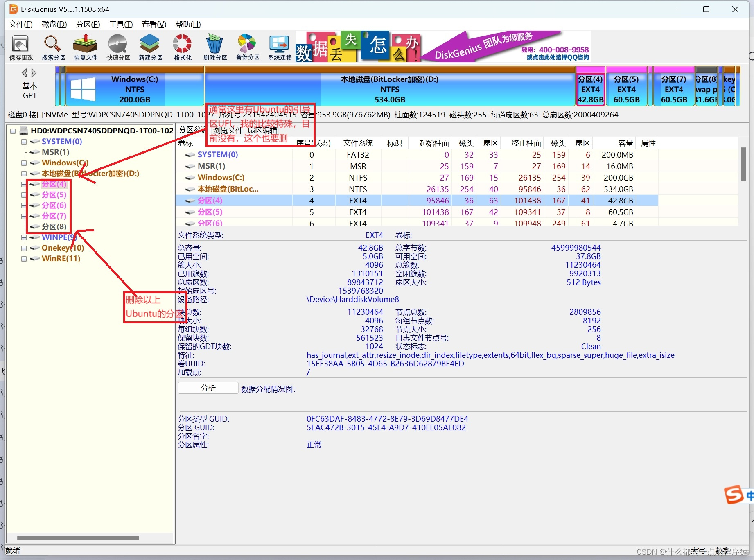
Task: Expand the SYSTEM(0) tree node
Action: pyautogui.click(x=24, y=142)
